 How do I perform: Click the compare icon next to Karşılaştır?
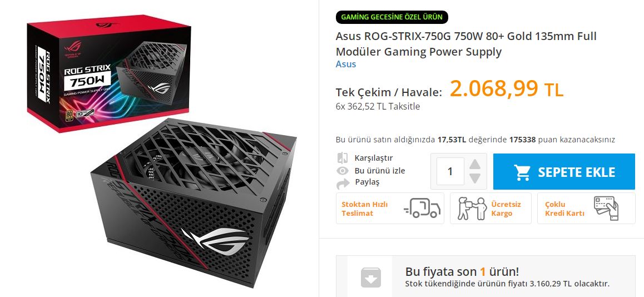342,158
